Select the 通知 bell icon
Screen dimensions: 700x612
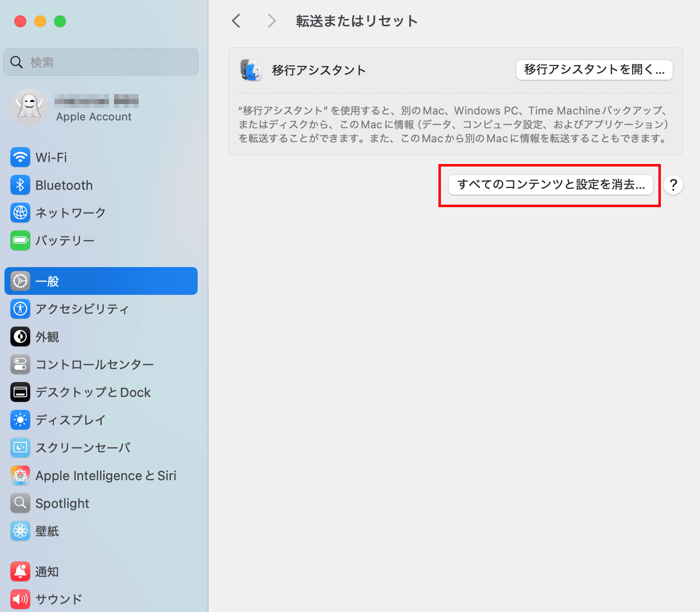pos(20,572)
